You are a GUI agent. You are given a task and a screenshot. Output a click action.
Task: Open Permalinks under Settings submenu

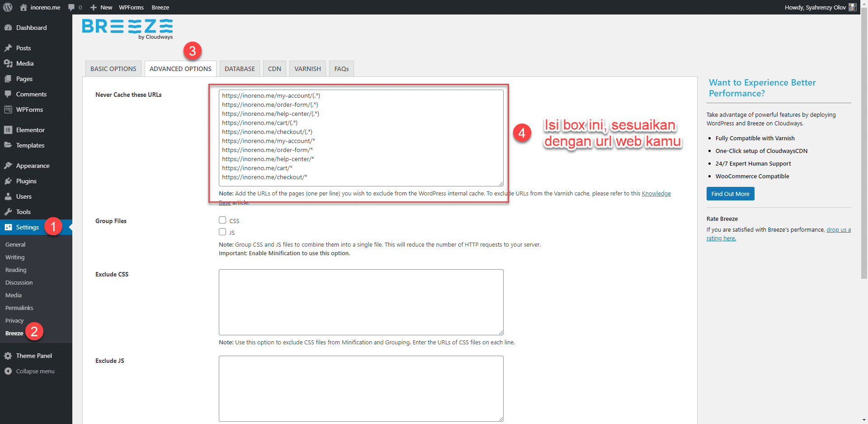point(19,308)
